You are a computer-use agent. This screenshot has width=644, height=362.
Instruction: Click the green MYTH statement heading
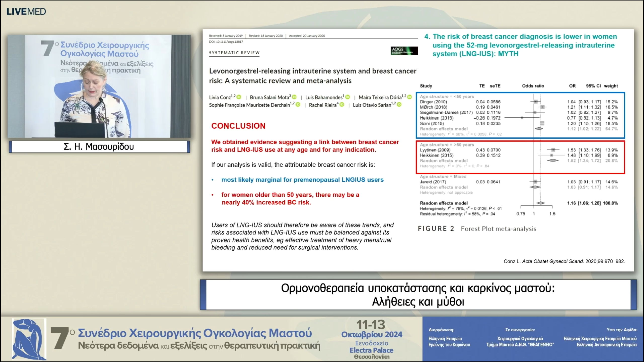[521, 45]
